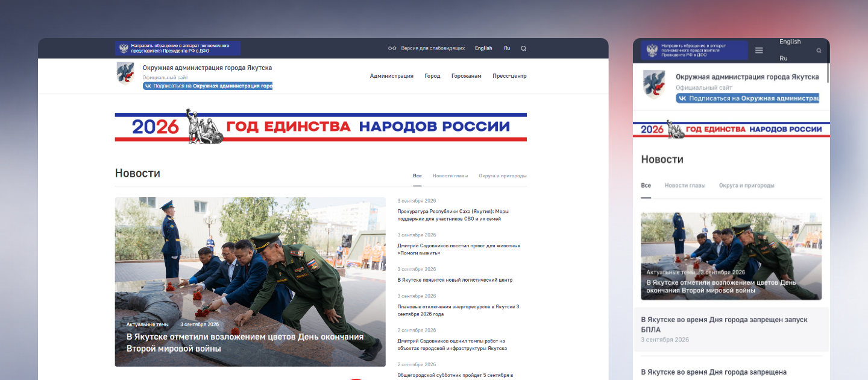Open news В Якутске появится новый логистический центр

(x=455, y=280)
